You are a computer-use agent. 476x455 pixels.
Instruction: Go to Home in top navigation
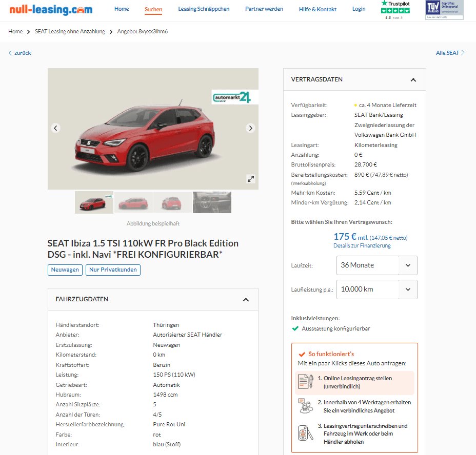122,9
